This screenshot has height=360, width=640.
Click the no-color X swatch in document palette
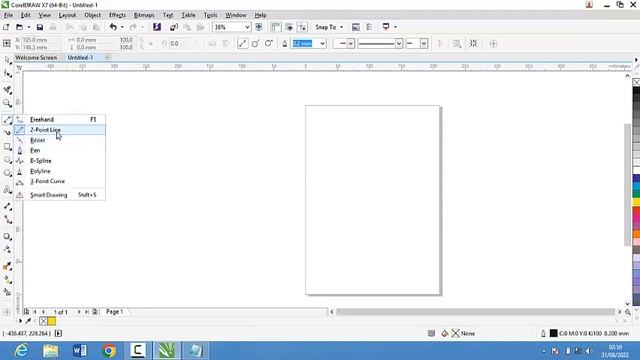coord(43,321)
